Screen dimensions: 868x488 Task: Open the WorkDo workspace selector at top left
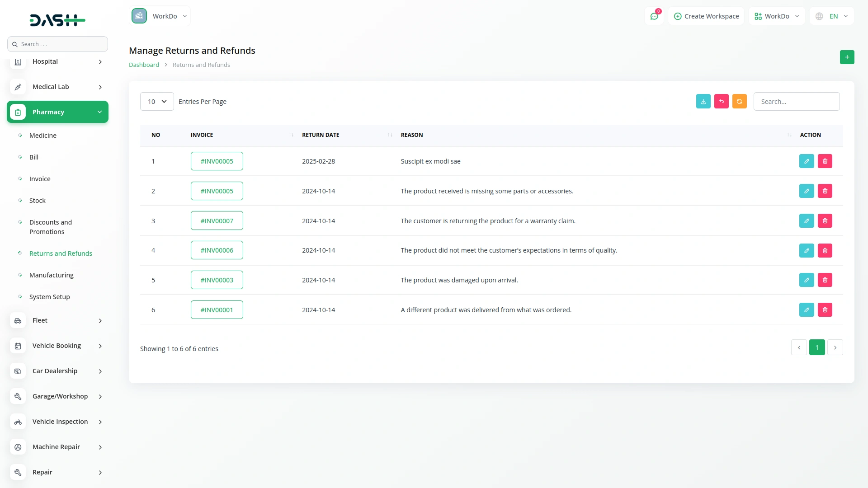[160, 16]
